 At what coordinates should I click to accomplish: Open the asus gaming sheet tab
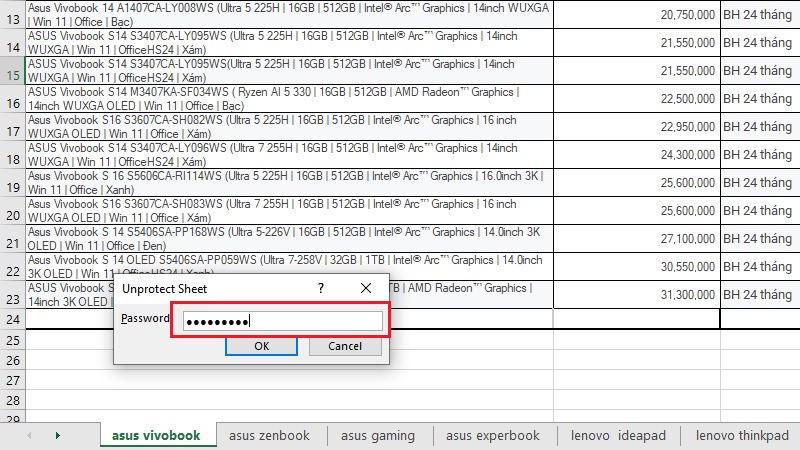point(378,435)
